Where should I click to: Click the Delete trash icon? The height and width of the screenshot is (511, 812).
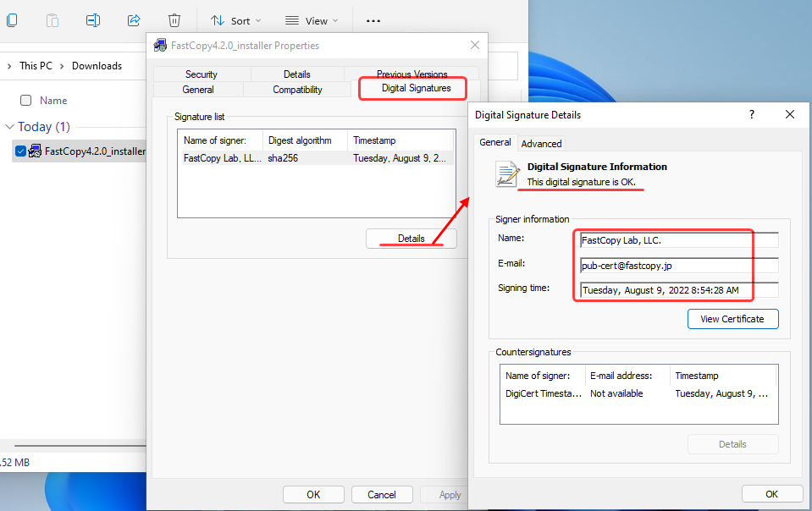coord(174,20)
